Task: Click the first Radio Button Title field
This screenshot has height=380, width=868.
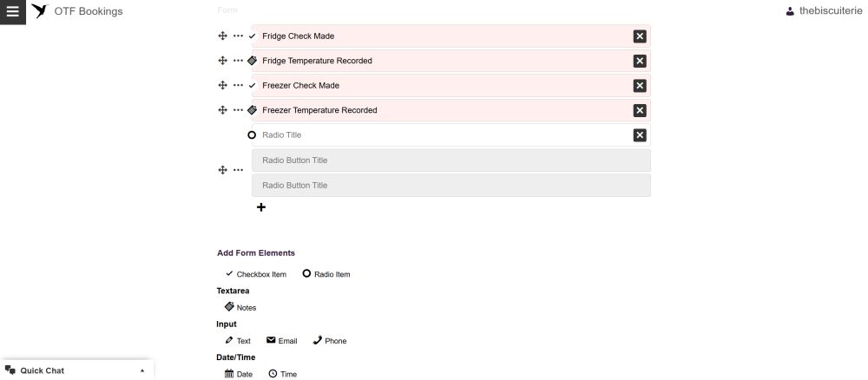Action: 451,161
